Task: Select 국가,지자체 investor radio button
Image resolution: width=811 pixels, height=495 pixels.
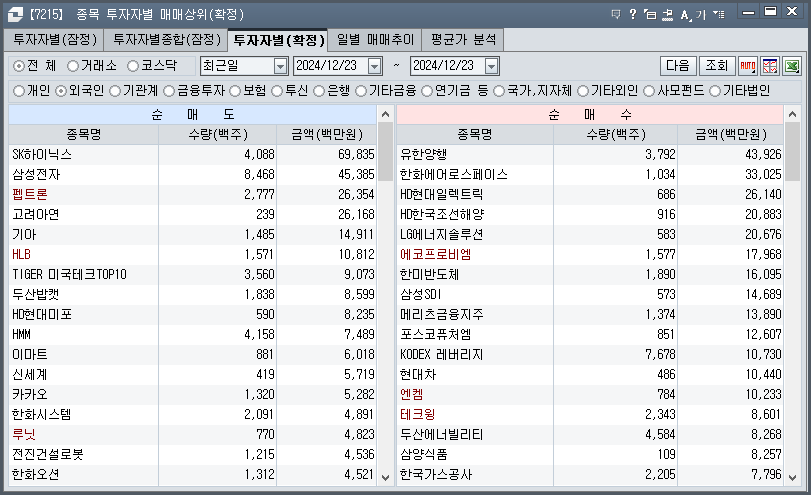Action: pos(499,91)
